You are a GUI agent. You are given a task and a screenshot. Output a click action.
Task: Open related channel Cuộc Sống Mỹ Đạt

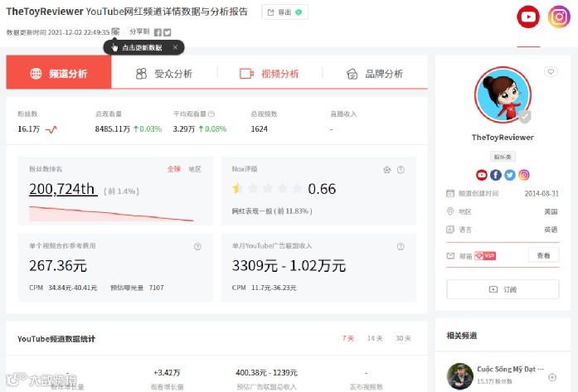[x=510, y=369]
